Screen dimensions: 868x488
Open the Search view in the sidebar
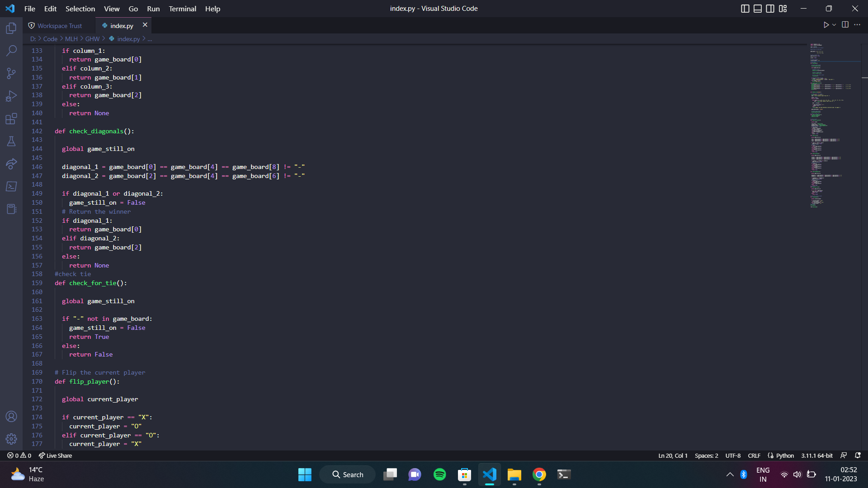pos(11,51)
